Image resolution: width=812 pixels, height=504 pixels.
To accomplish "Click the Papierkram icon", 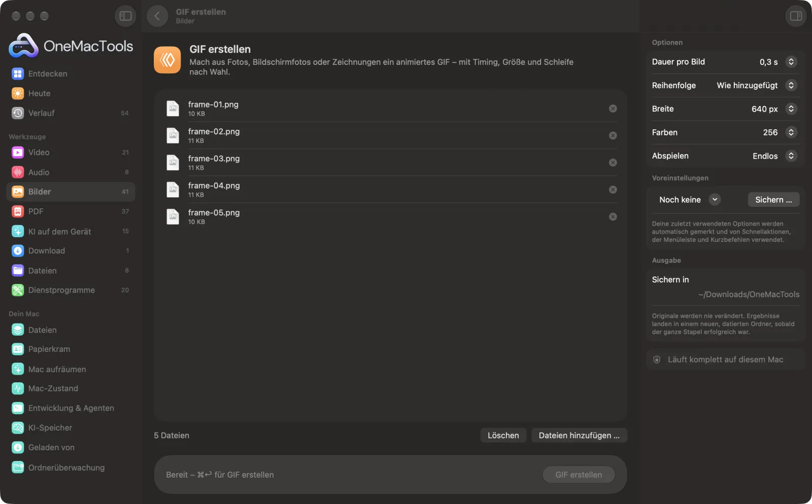I will click(18, 349).
